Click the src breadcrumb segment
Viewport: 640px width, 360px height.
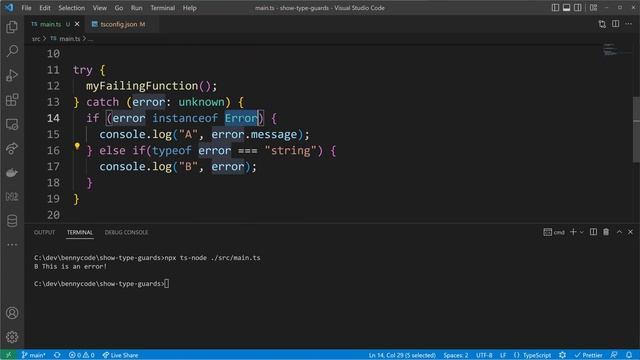36,39
